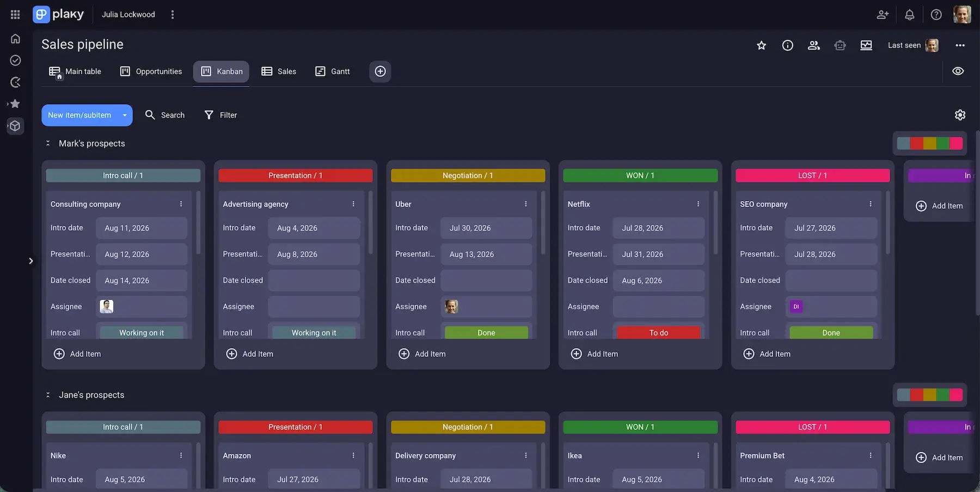
Task: Open the Consulting company Intro date Aug 11, 2026
Action: [142, 228]
